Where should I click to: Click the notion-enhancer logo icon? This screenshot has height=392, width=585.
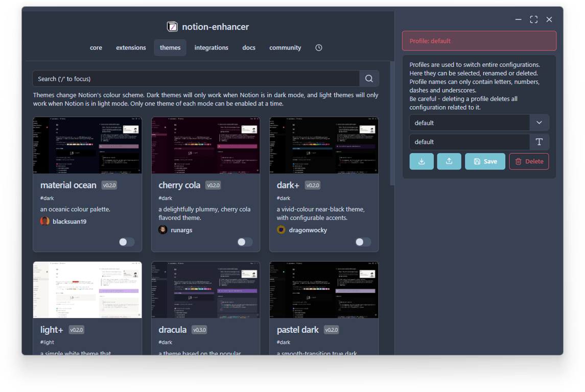[x=172, y=27]
